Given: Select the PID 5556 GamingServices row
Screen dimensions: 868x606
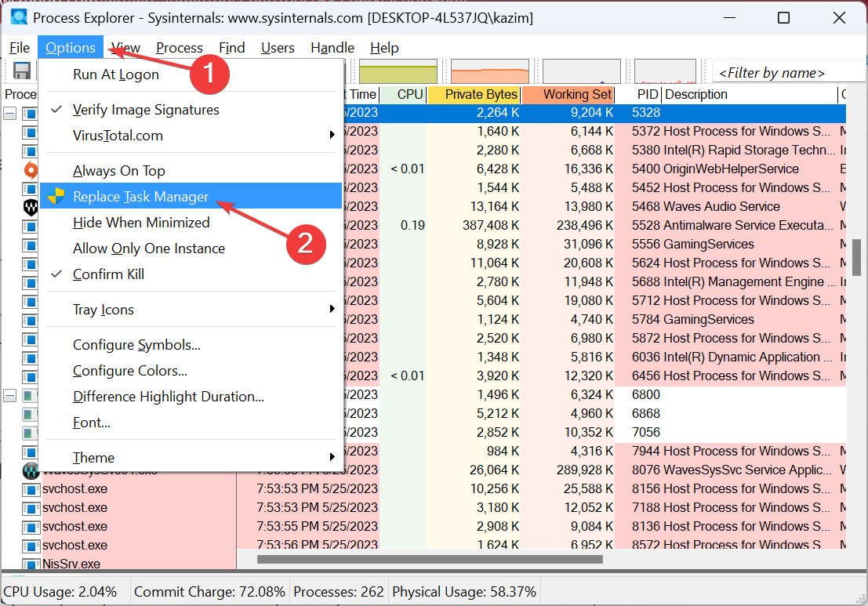Looking at the screenshot, I should click(595, 245).
